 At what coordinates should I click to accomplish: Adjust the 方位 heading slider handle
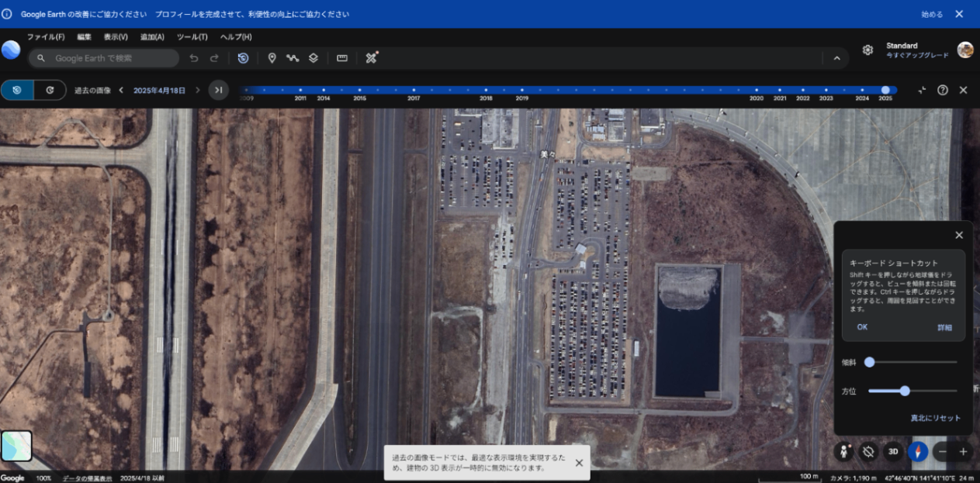click(x=905, y=391)
